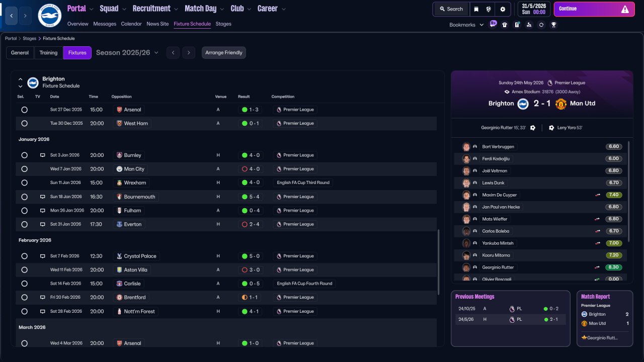
Task: Click the warning triangle on Continue button
Action: pos(625,9)
